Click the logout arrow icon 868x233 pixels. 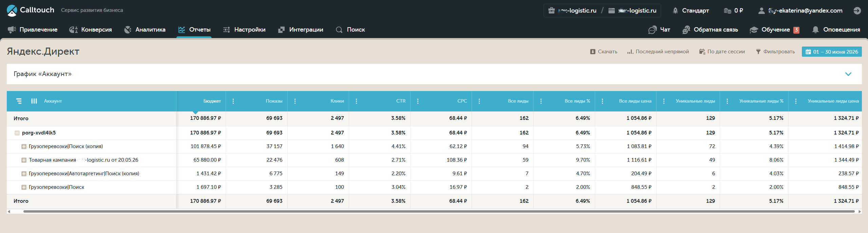pos(857,11)
